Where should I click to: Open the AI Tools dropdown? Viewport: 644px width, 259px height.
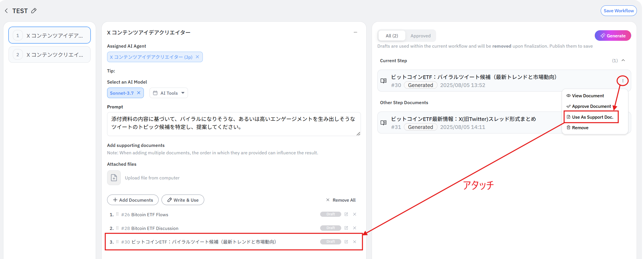(169, 93)
